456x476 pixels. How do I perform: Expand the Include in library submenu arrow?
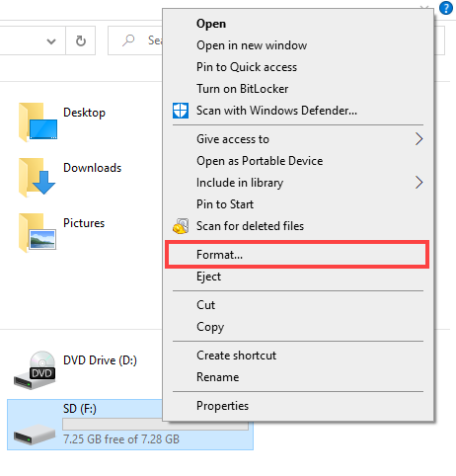point(418,183)
